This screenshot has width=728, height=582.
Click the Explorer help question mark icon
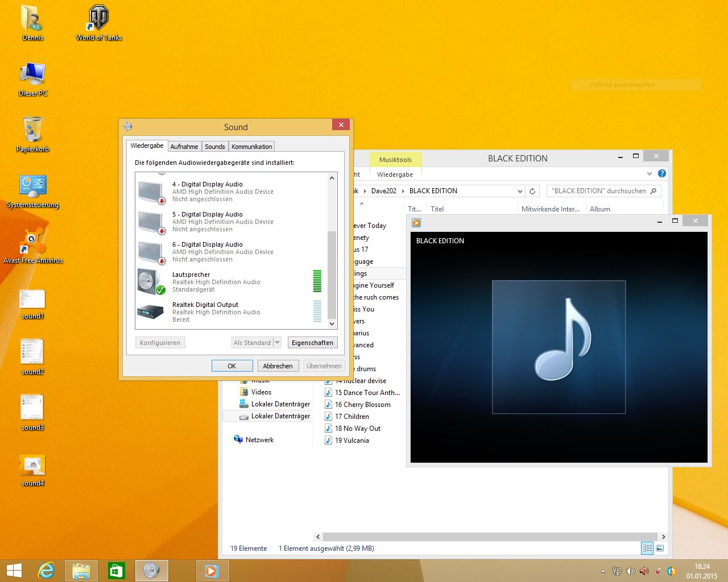point(661,173)
